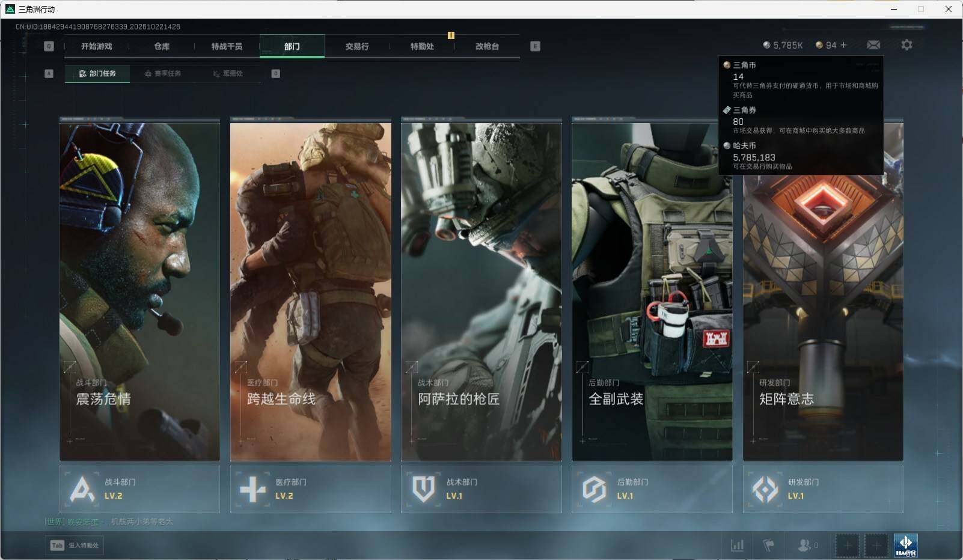Open the settings gear icon
963x560 pixels.
pyautogui.click(x=906, y=45)
